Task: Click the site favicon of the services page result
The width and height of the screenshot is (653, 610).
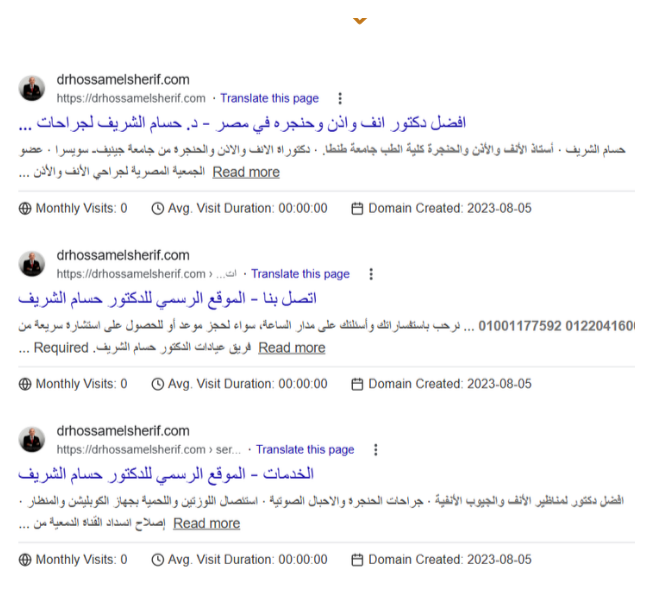Action: [x=32, y=440]
